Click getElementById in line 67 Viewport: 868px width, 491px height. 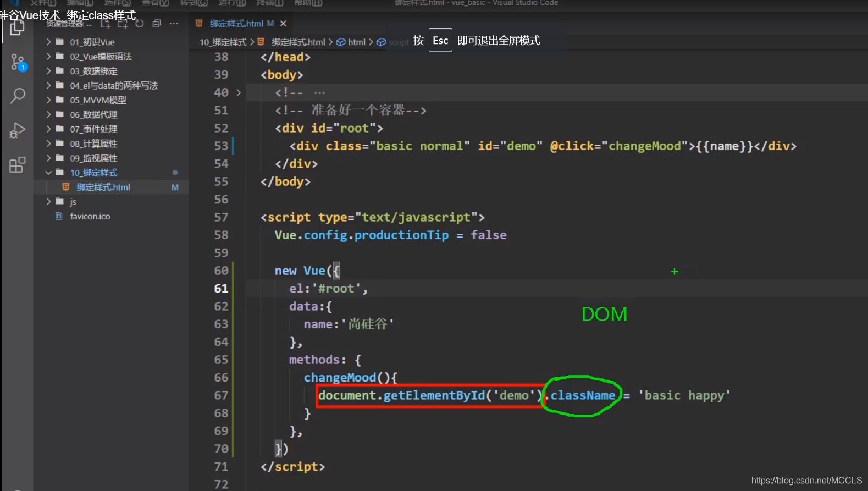[434, 395]
